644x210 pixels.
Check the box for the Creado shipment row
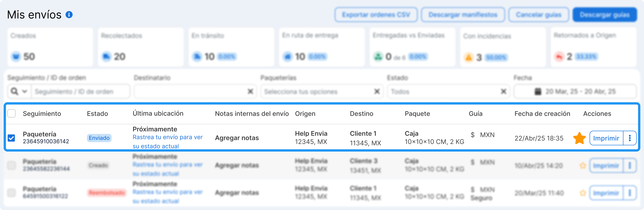coord(12,165)
